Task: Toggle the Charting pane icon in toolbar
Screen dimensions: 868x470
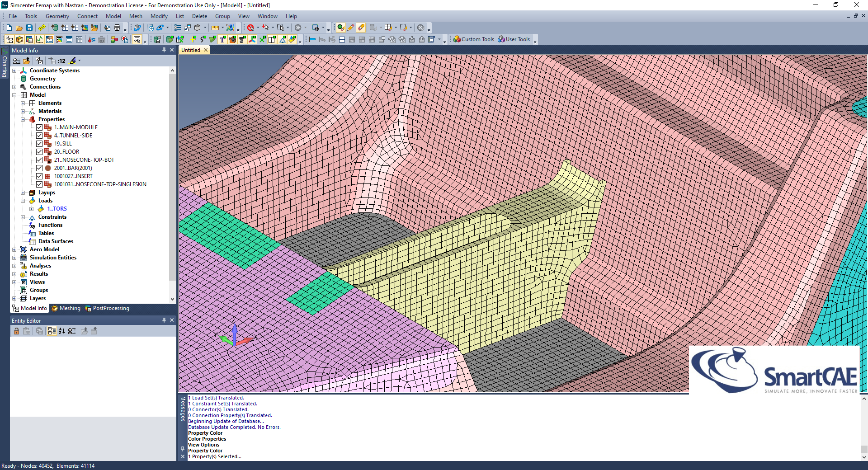Action: coord(39,39)
